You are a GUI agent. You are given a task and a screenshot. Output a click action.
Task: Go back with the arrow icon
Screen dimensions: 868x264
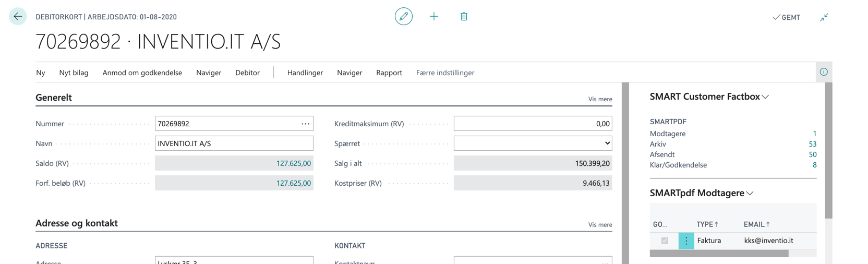coord(18,17)
